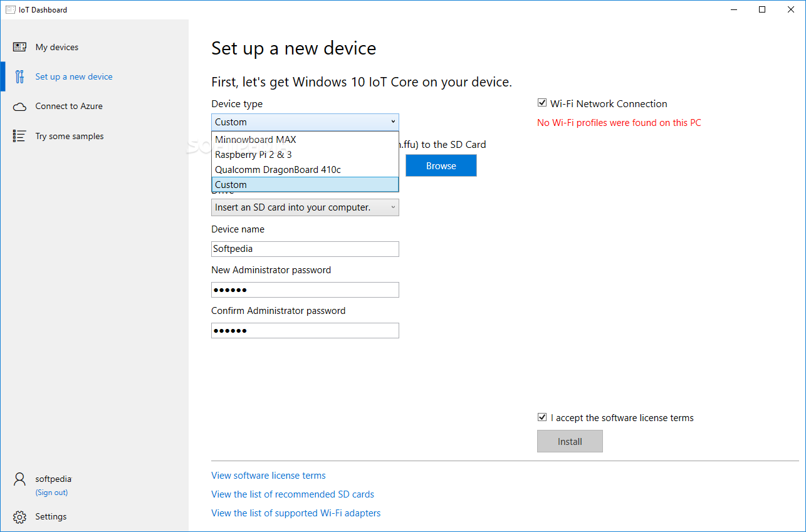The height and width of the screenshot is (532, 806).
Task: Click the Confirm Administrator password label
Action: tap(278, 311)
